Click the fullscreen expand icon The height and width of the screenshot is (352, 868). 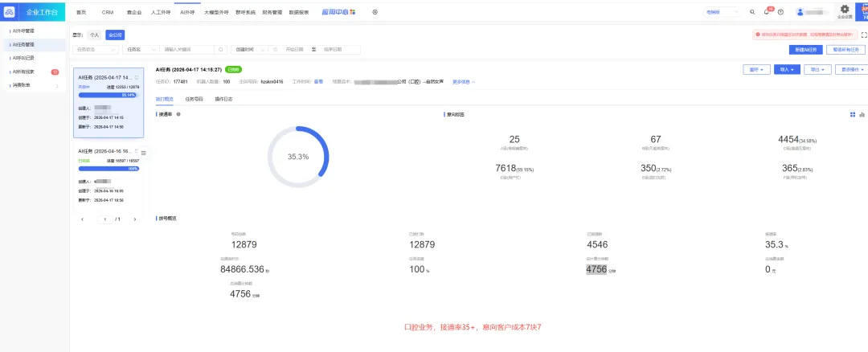point(864,35)
